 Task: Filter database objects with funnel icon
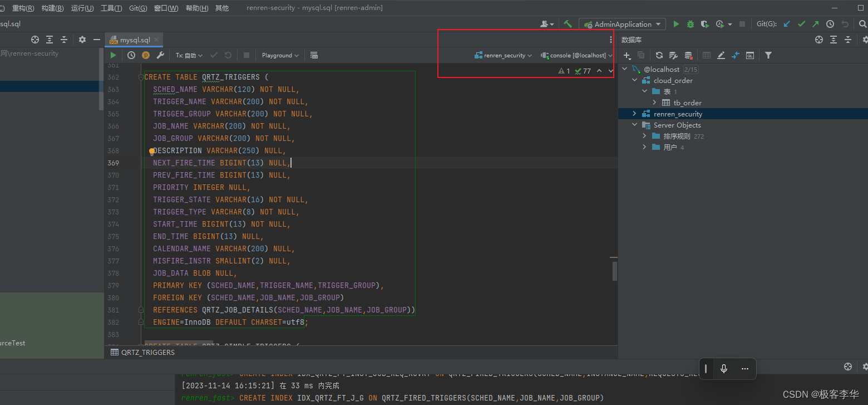[768, 55]
